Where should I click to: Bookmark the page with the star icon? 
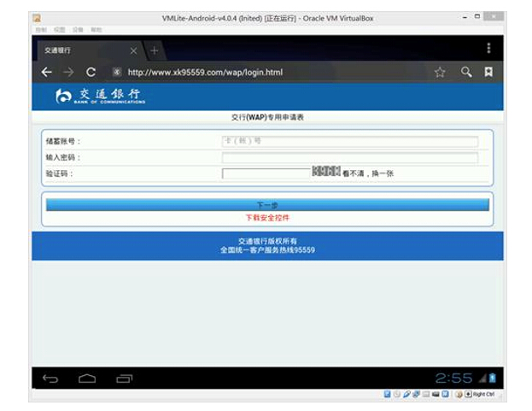[440, 72]
